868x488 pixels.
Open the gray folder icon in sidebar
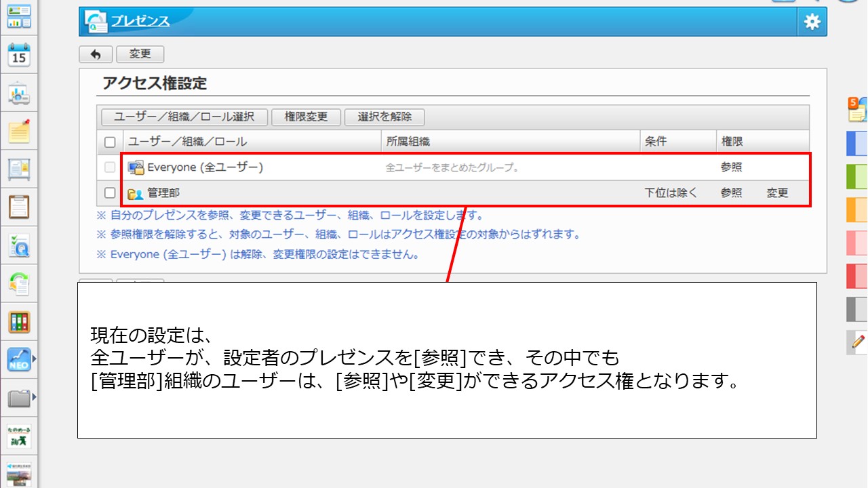(19, 398)
